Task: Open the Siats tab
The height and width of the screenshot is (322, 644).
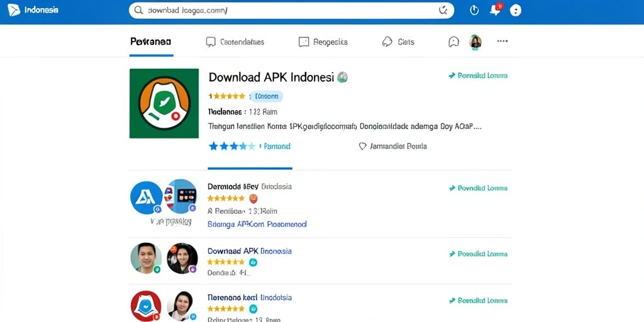Action: point(398,42)
